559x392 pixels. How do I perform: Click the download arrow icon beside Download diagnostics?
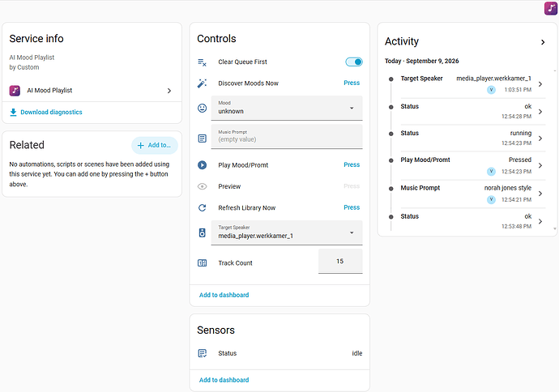[13, 113]
